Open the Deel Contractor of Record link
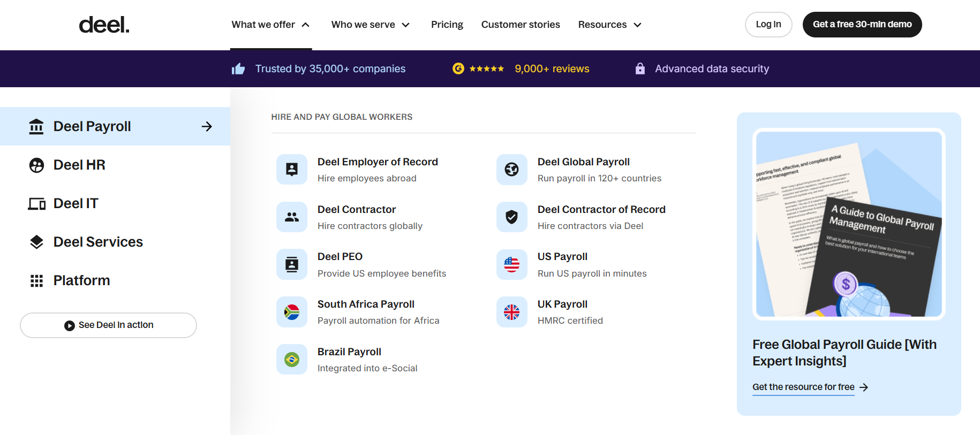 601,209
